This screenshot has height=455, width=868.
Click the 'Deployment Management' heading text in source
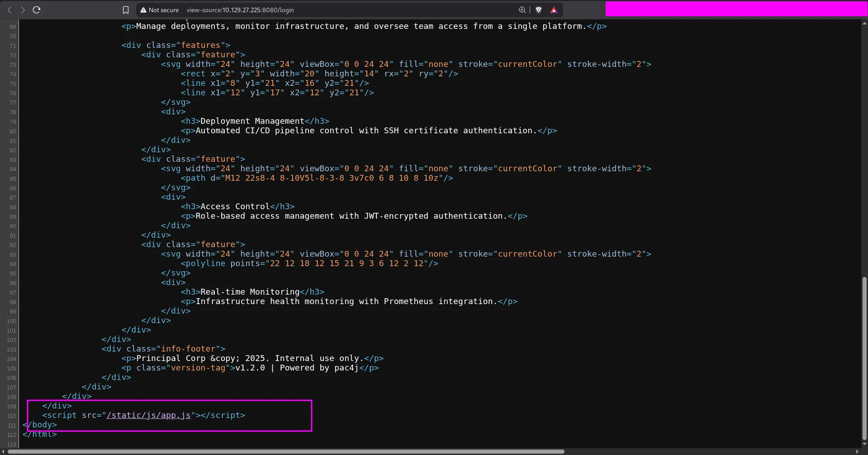click(x=252, y=121)
